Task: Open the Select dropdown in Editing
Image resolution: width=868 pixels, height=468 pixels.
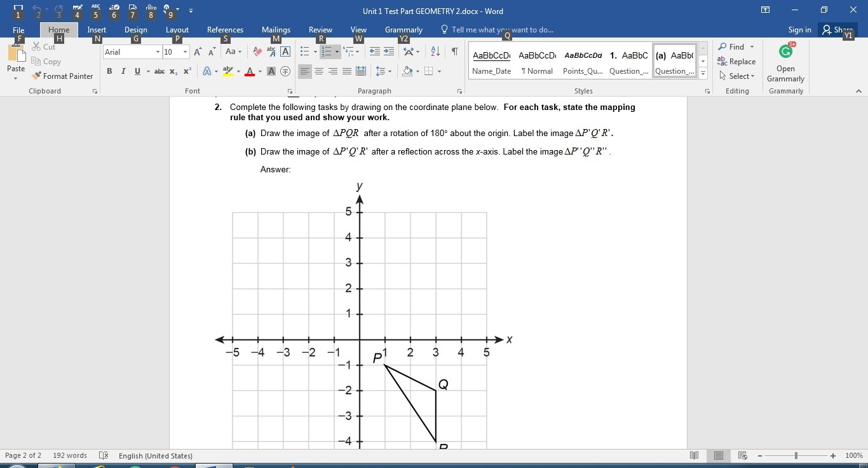Action: click(x=736, y=76)
